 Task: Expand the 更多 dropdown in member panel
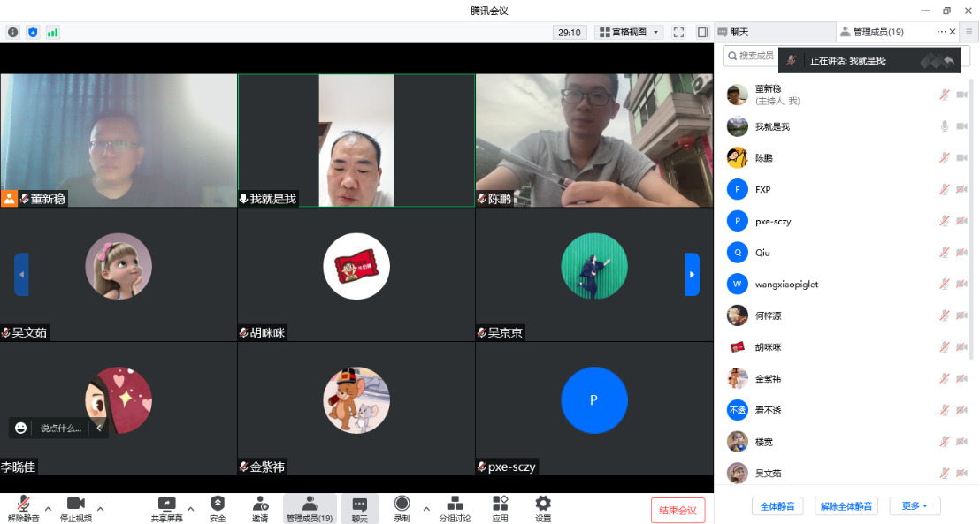915,506
